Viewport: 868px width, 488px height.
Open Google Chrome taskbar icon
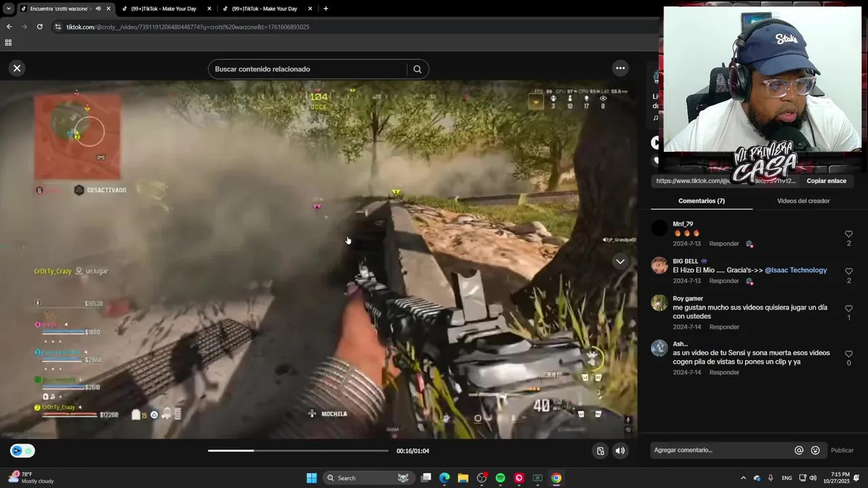556,478
